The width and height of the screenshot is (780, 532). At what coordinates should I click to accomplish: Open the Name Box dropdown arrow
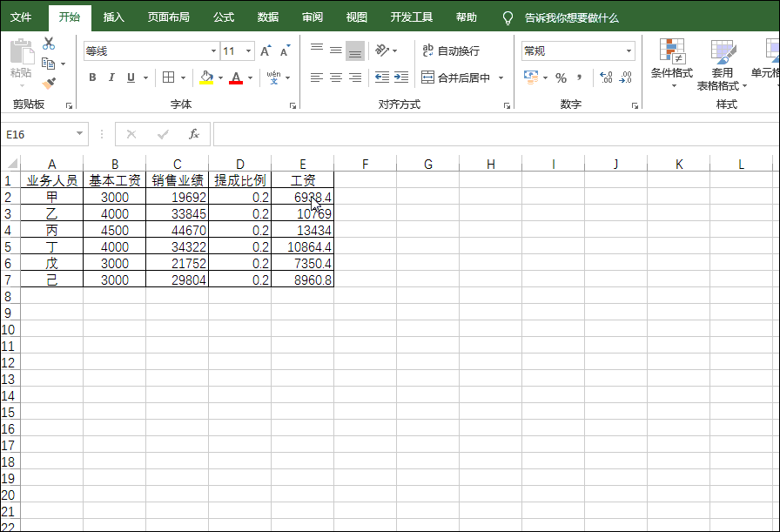tap(79, 133)
